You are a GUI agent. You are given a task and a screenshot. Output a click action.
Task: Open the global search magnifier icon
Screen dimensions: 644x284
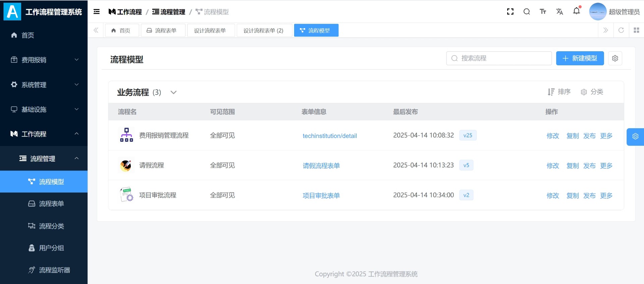click(x=527, y=12)
